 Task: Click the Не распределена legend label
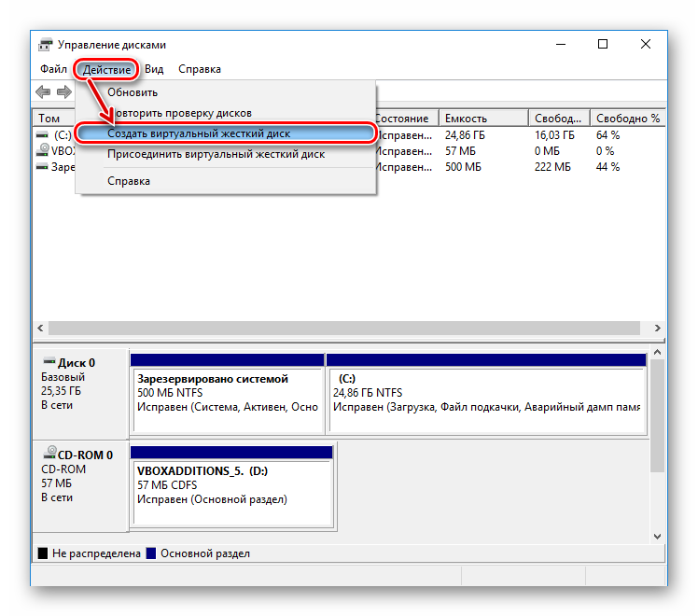96,553
